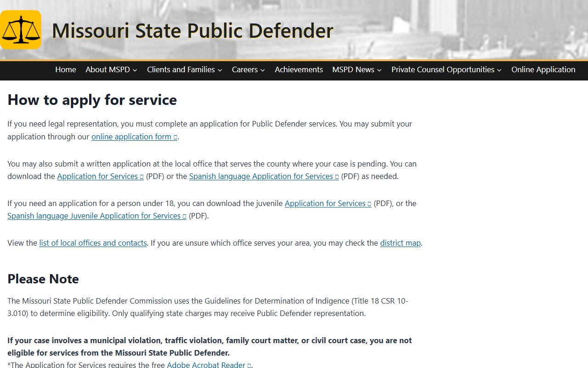The width and height of the screenshot is (588, 368).
Task: Expand the Clients and Families chevron
Action: pos(220,70)
